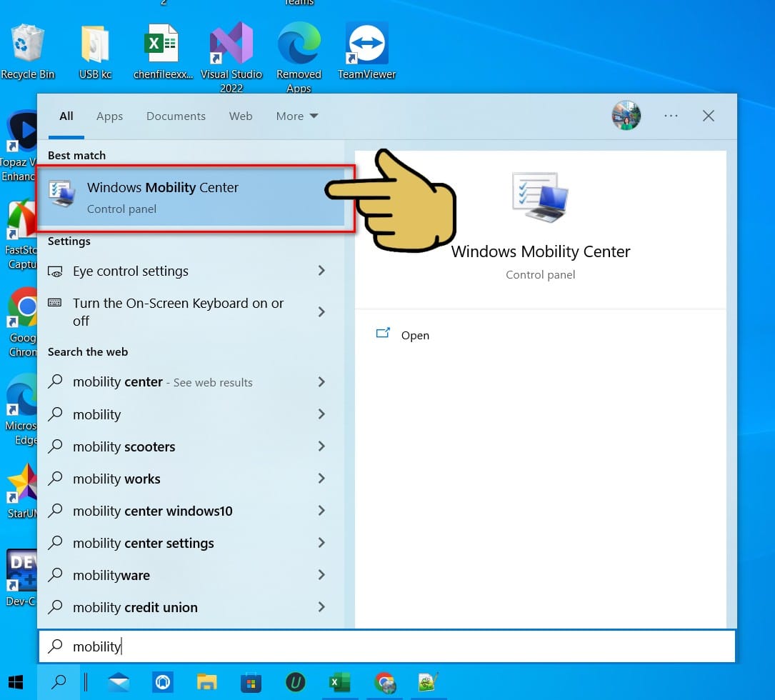Open the Recycle Bin desktop icon
The height and width of the screenshot is (700, 775).
[x=28, y=51]
